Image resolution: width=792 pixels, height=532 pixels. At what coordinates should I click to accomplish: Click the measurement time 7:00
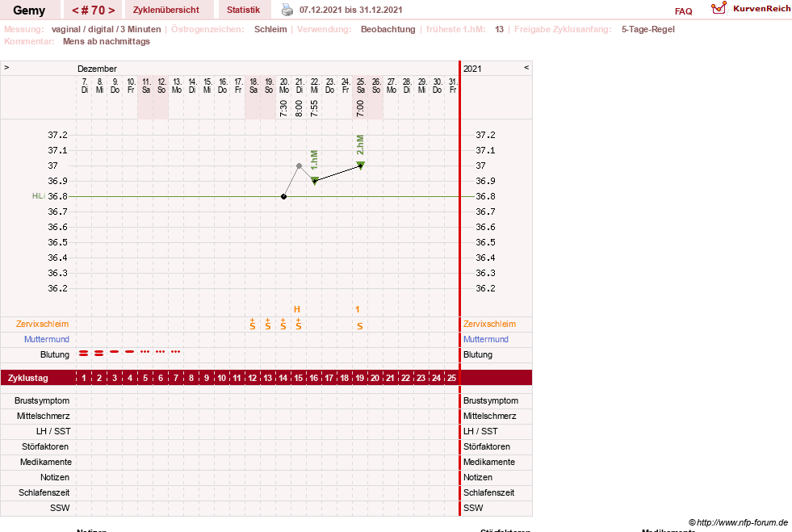360,108
